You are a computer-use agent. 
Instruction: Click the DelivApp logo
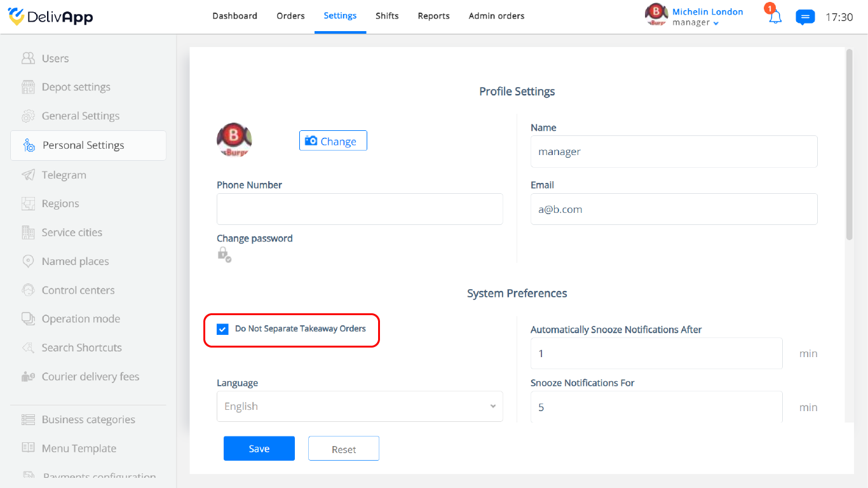pos(50,17)
